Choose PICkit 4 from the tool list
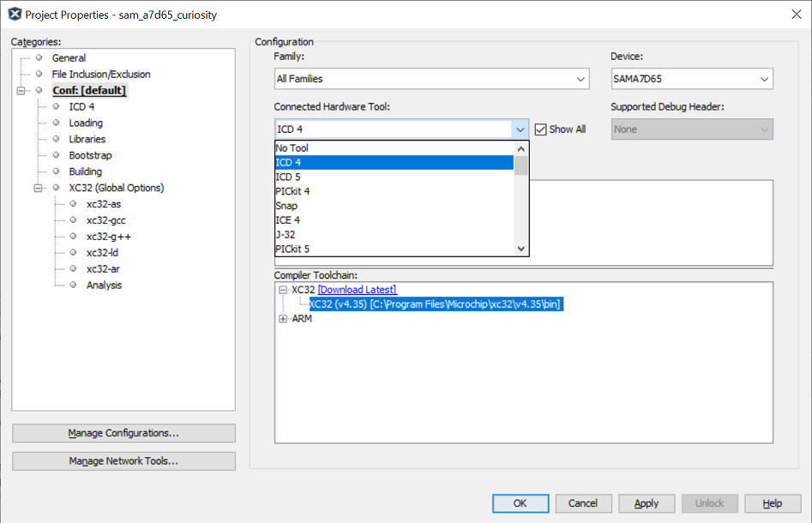 click(292, 191)
